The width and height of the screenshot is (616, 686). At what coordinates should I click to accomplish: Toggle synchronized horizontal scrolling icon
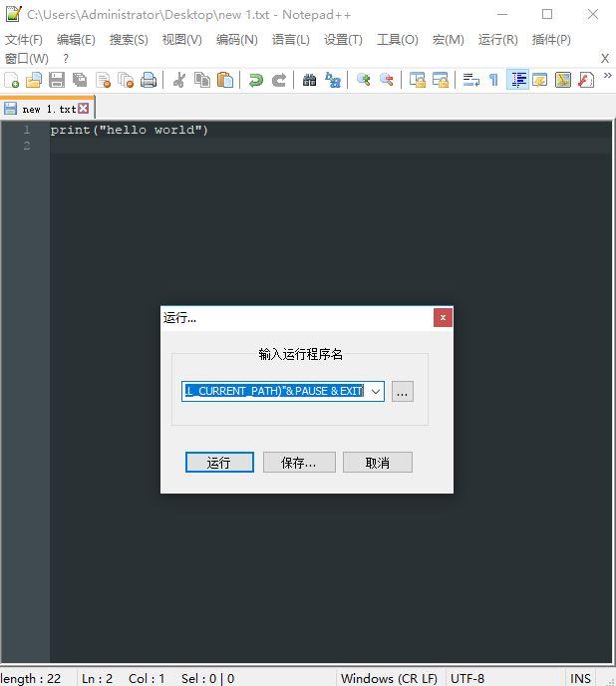pos(441,80)
